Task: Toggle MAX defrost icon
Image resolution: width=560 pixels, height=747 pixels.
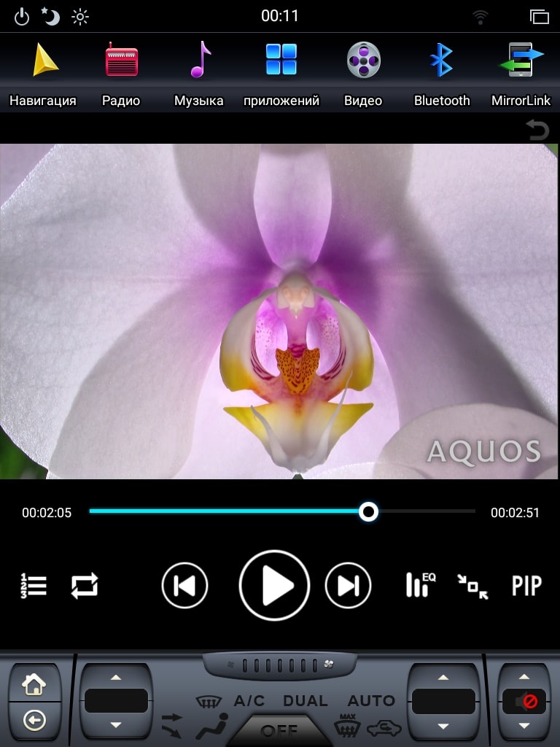Action: (x=347, y=725)
